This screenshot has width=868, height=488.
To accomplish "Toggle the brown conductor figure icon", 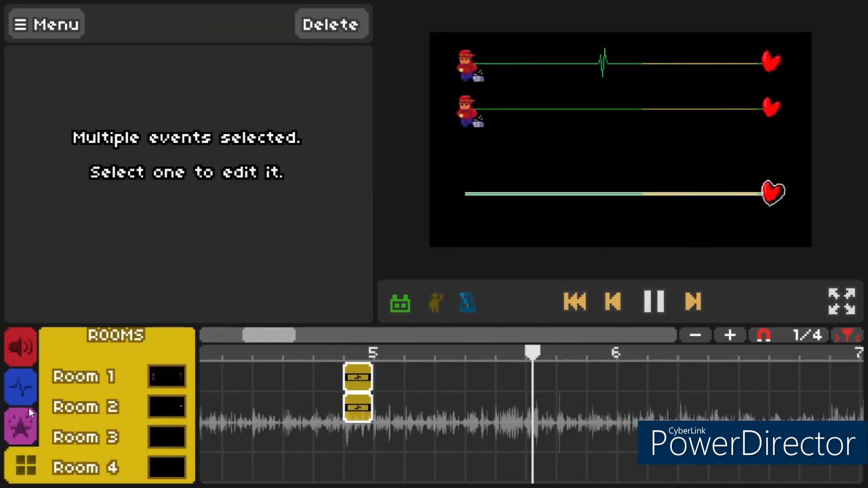I will 435,303.
